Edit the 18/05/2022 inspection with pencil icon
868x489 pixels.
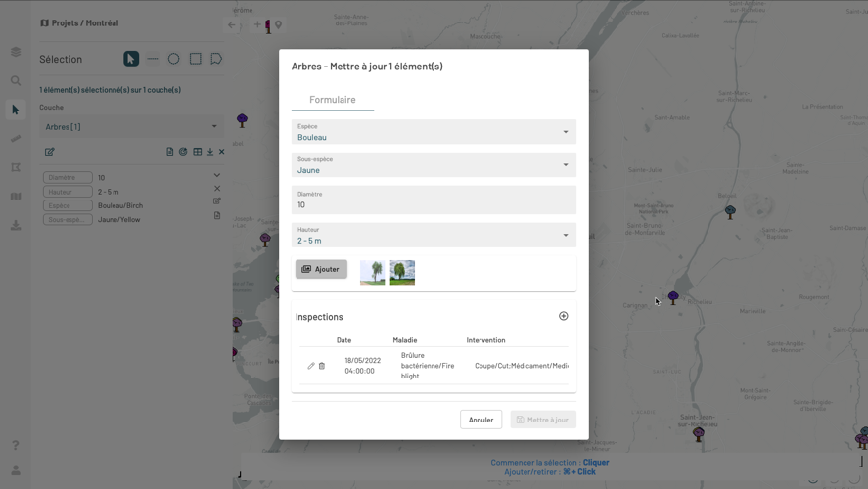coord(311,366)
